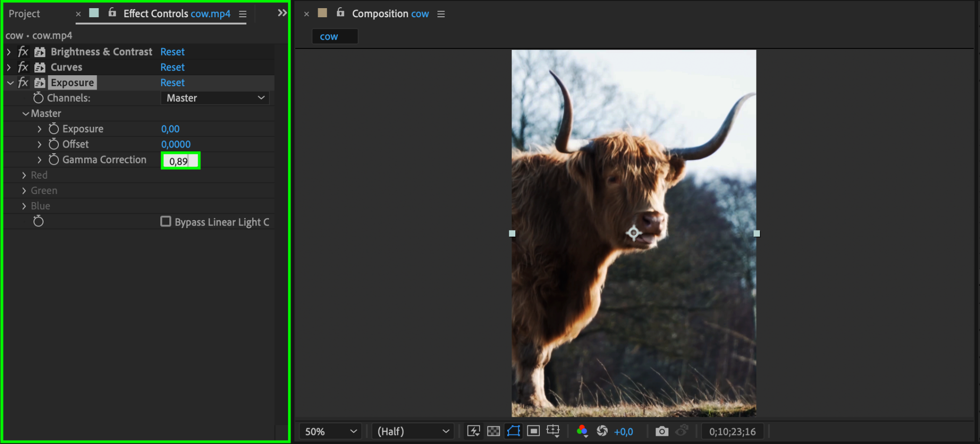Open the Effect Controls panel menu
Screen dimensions: 980x444
(243, 14)
